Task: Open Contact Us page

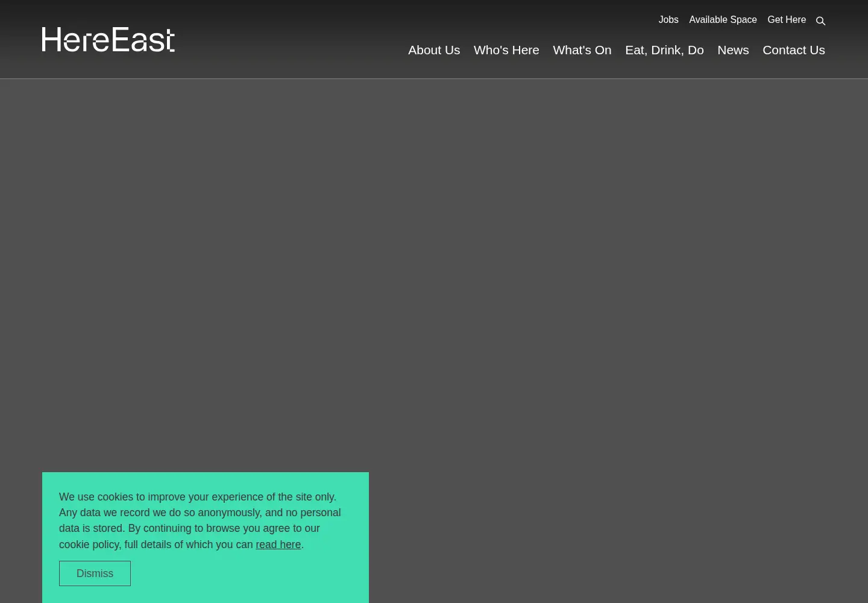Action: (794, 50)
